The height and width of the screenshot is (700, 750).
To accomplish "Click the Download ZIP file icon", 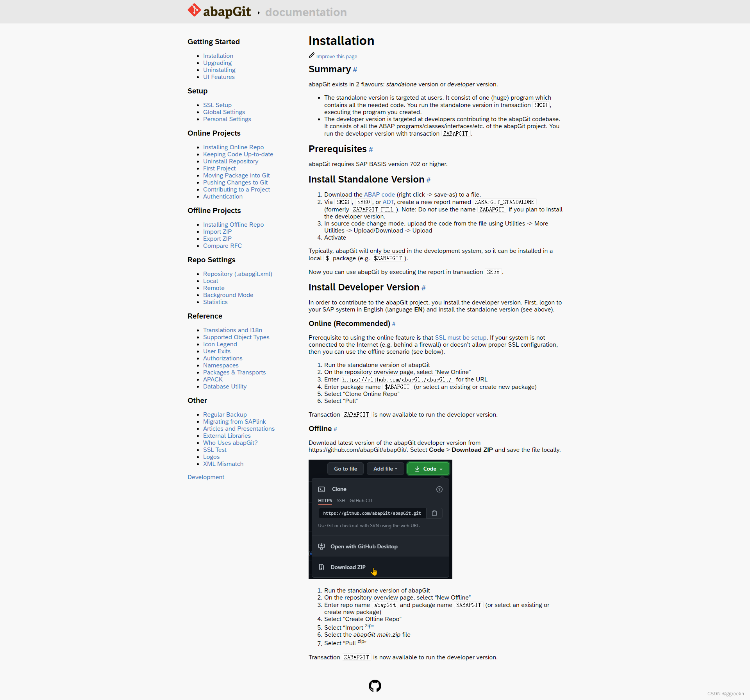I will tap(321, 567).
